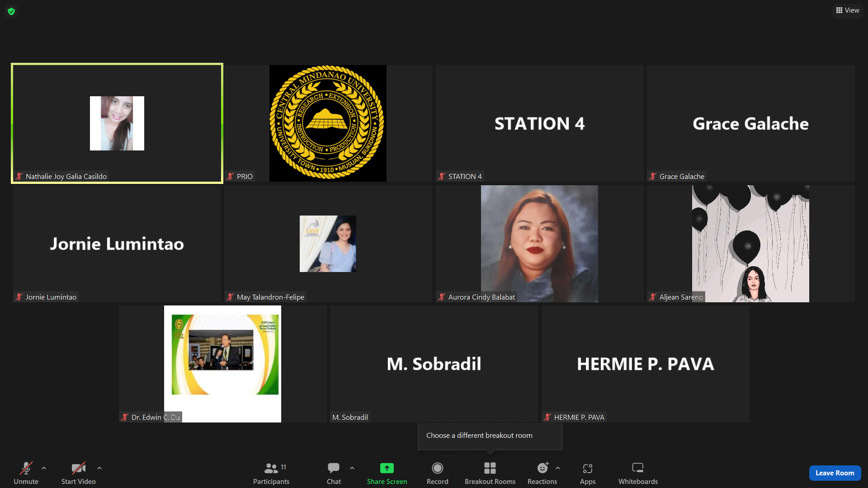Open the Chat panel
Screen dimensions: 868x488
click(x=334, y=473)
